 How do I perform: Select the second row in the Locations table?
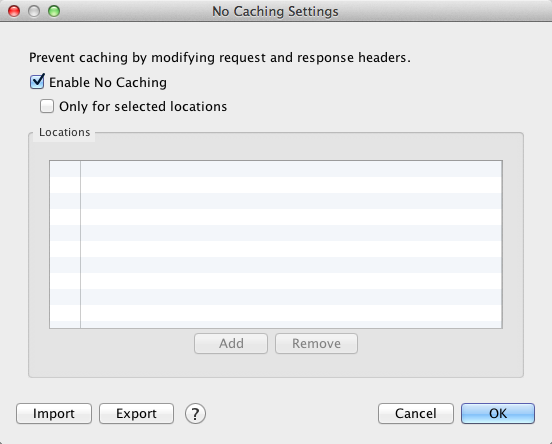[x=276, y=185]
